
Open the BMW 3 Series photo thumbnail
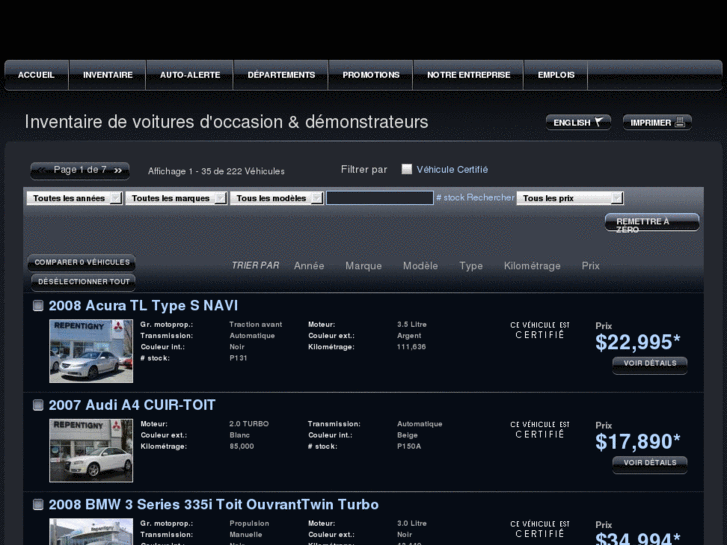coord(91,532)
